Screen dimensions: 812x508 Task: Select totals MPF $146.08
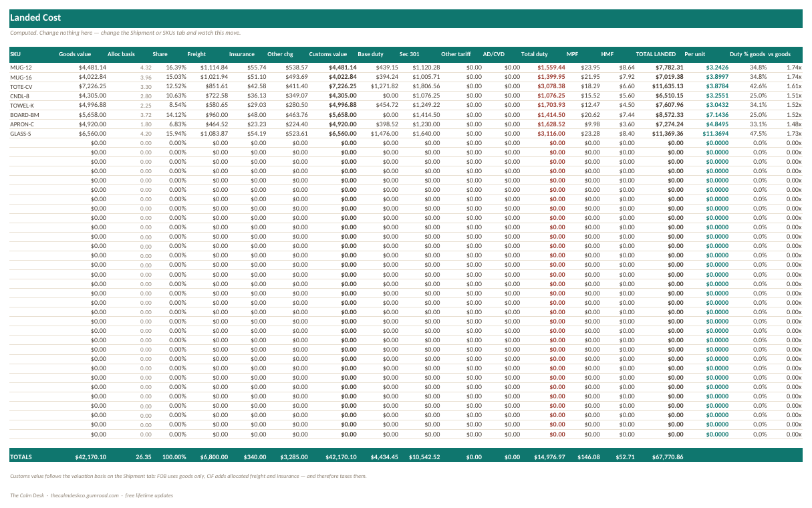click(x=590, y=457)
